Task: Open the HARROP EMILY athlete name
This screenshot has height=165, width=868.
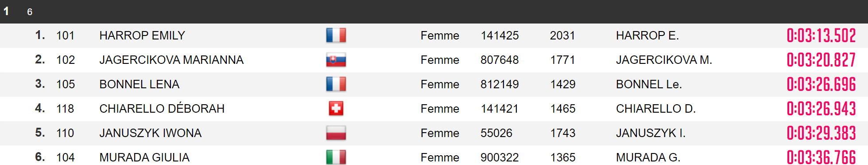Action: click(142, 35)
